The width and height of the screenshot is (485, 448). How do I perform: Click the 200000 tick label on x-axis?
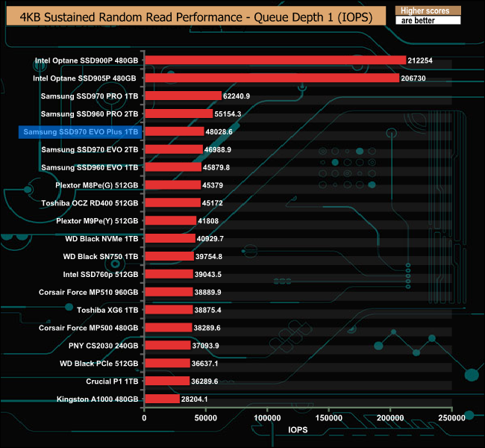coord(390,418)
